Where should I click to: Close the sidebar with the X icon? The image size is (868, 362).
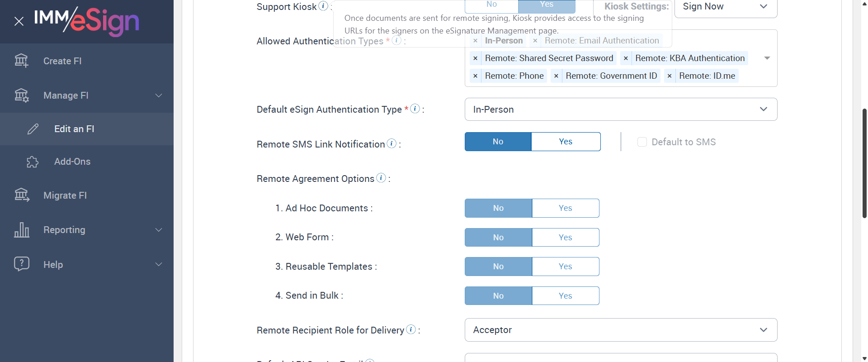19,21
